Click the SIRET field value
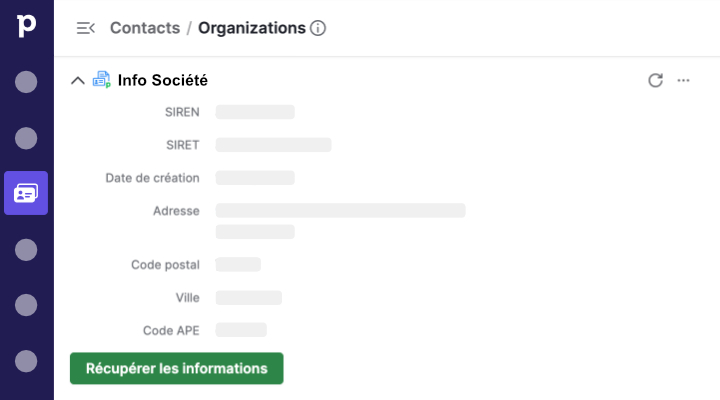This screenshot has width=720, height=400. [273, 145]
